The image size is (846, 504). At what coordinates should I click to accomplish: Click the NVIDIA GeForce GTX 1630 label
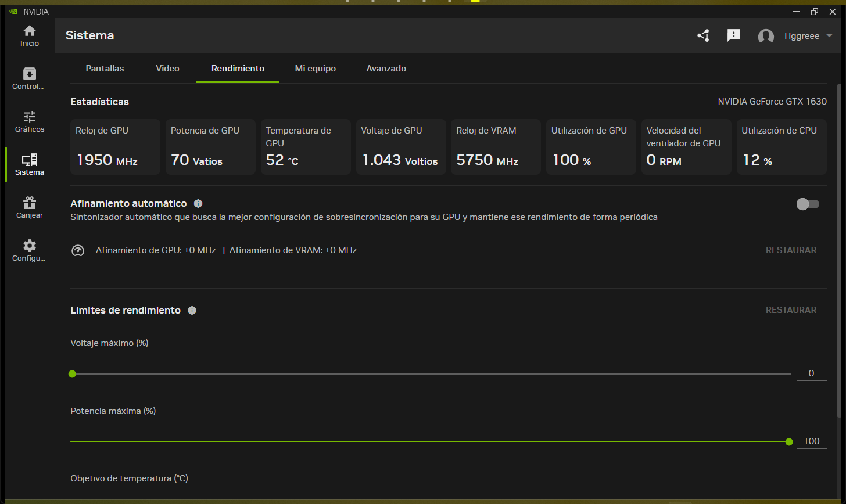pos(772,102)
